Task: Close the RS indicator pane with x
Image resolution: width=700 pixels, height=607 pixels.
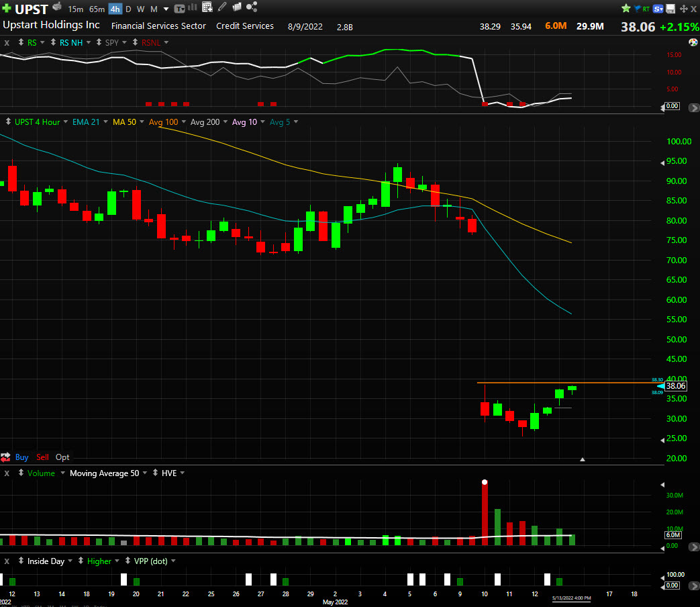Action: coord(7,43)
